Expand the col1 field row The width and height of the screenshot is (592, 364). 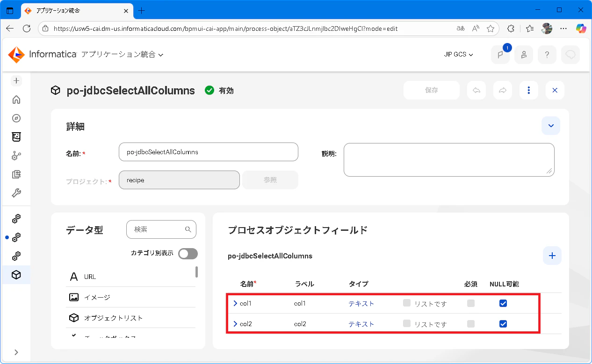click(x=235, y=303)
